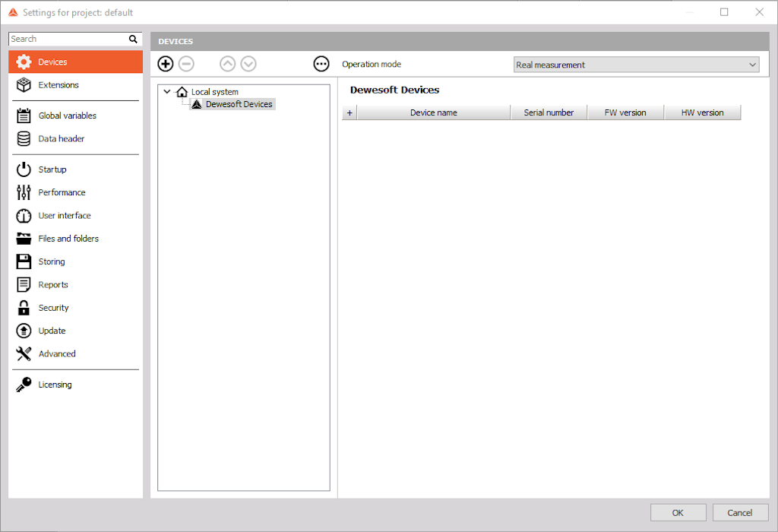Click the move up arrow icon
Viewport: 778px width, 532px height.
pos(228,64)
